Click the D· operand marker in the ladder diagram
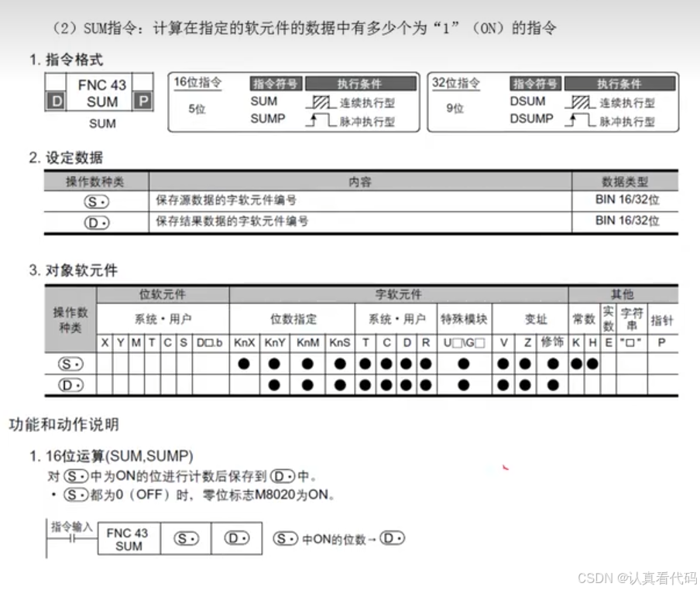Image resolution: width=700 pixels, height=590 pixels. tap(238, 538)
